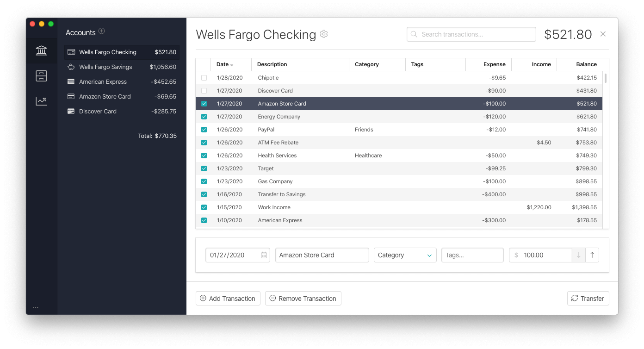Viewport: 644px width, 349px height.
Task: Switch to the Wells Fargo Savings account
Action: tap(106, 67)
